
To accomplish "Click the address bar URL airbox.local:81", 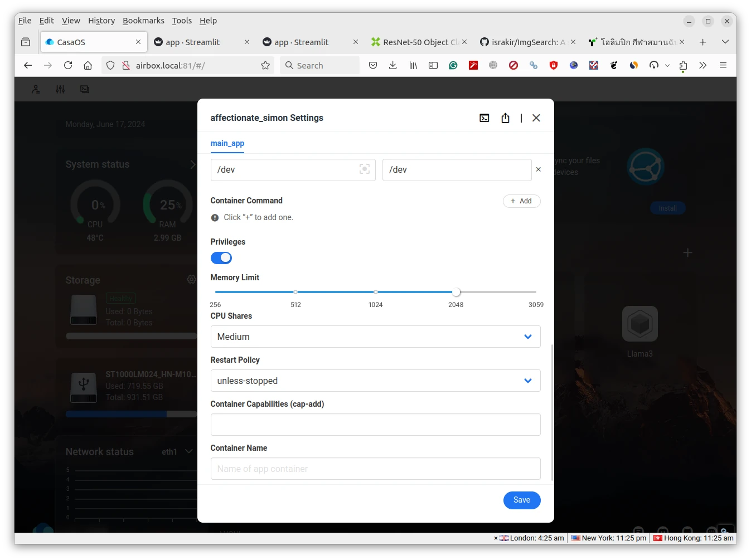I will (170, 66).
